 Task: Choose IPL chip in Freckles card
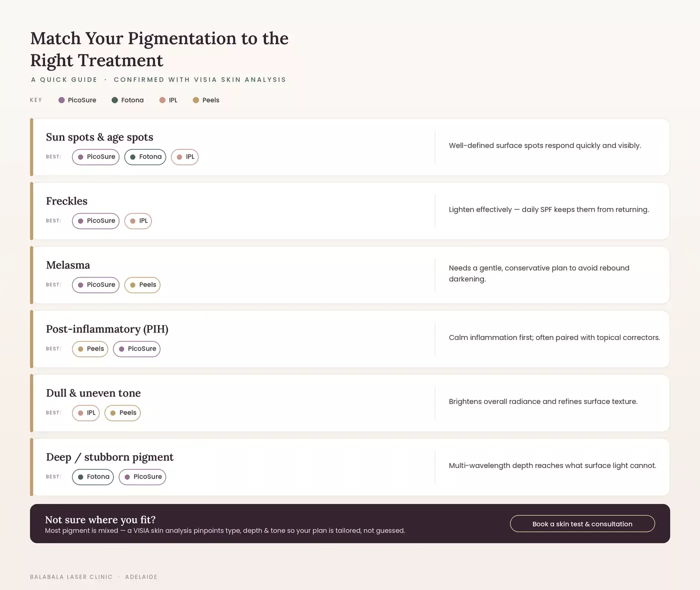click(138, 221)
